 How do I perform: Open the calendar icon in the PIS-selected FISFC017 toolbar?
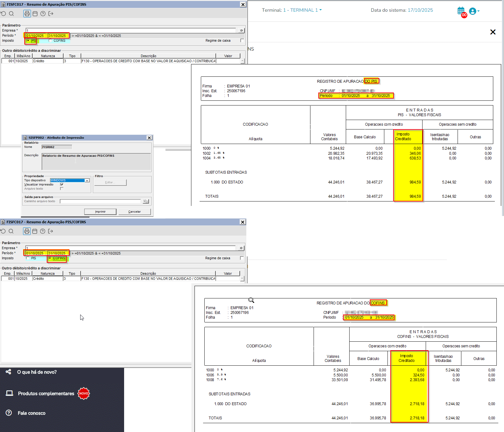tap(35, 14)
